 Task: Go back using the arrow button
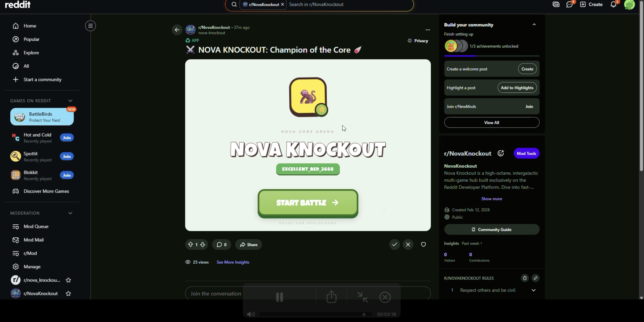(177, 30)
